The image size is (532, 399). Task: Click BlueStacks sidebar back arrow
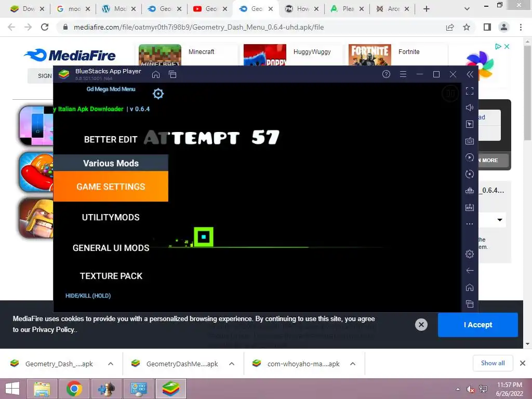(x=470, y=270)
